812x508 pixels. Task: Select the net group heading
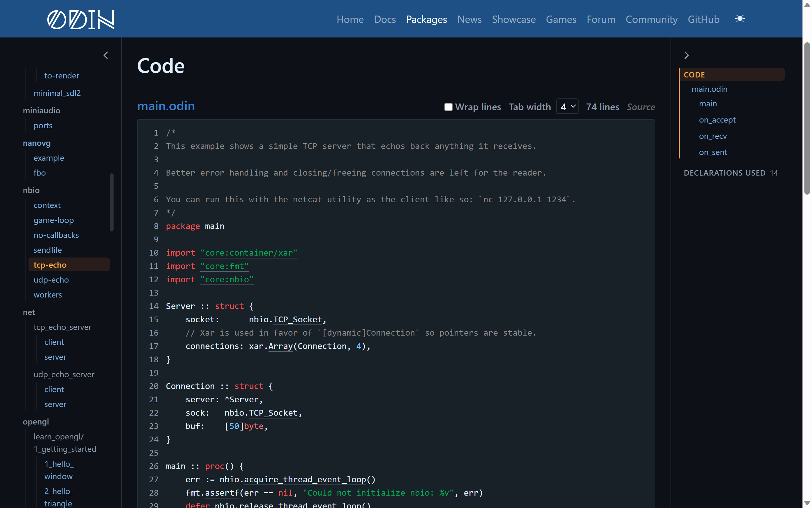click(x=29, y=312)
